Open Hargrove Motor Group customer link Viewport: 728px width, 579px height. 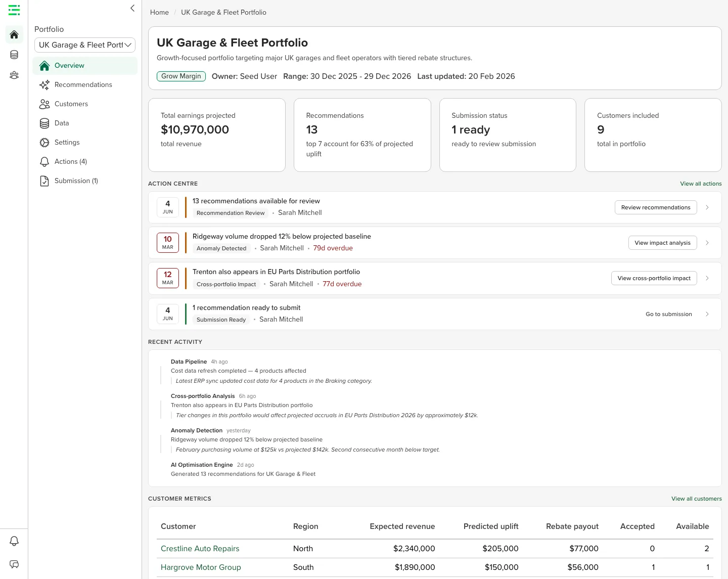coord(201,567)
